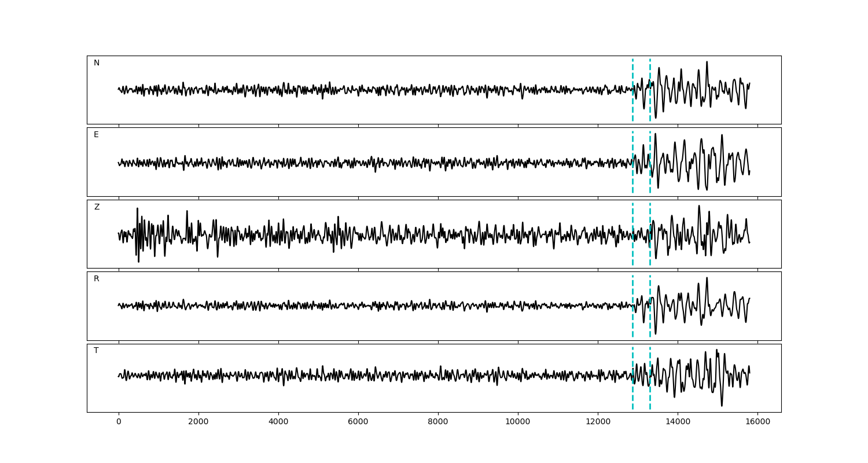Click the N component label
This screenshot has height=463, width=868.
point(97,63)
